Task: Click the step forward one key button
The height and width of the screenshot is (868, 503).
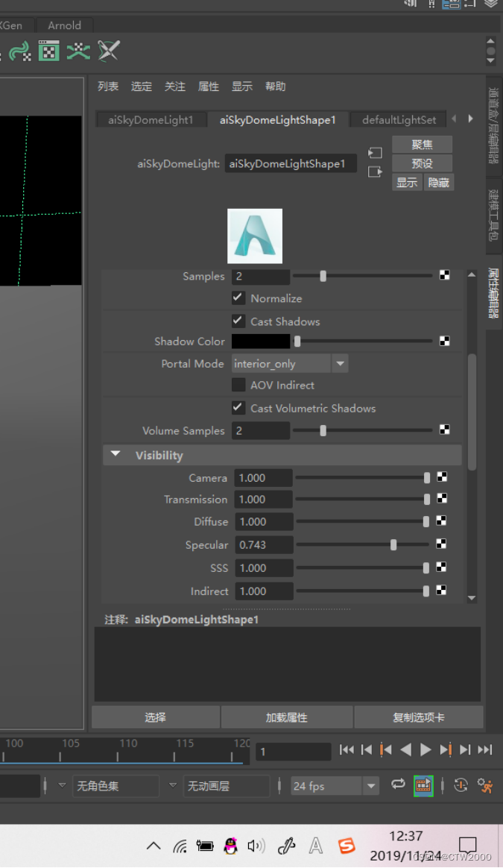Action: click(446, 750)
